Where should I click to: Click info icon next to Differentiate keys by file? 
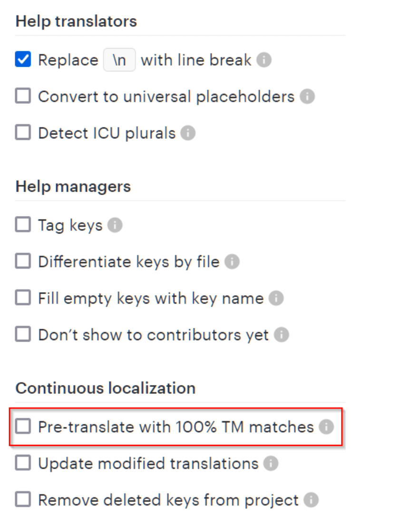point(232,262)
